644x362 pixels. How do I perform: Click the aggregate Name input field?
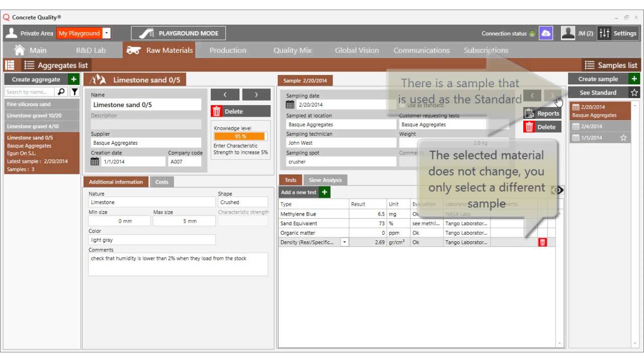pyautogui.click(x=146, y=105)
